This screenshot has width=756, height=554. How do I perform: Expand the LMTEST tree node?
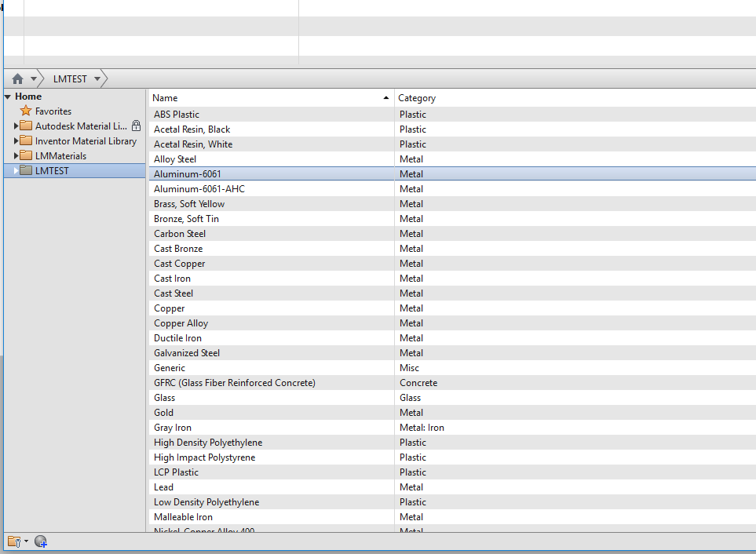(x=16, y=171)
